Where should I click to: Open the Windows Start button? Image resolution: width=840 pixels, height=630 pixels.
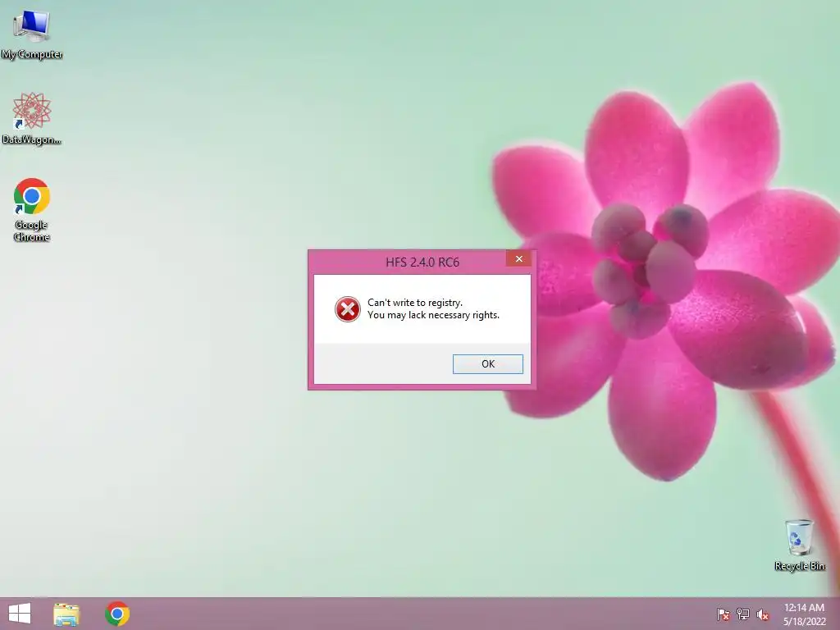(x=20, y=614)
